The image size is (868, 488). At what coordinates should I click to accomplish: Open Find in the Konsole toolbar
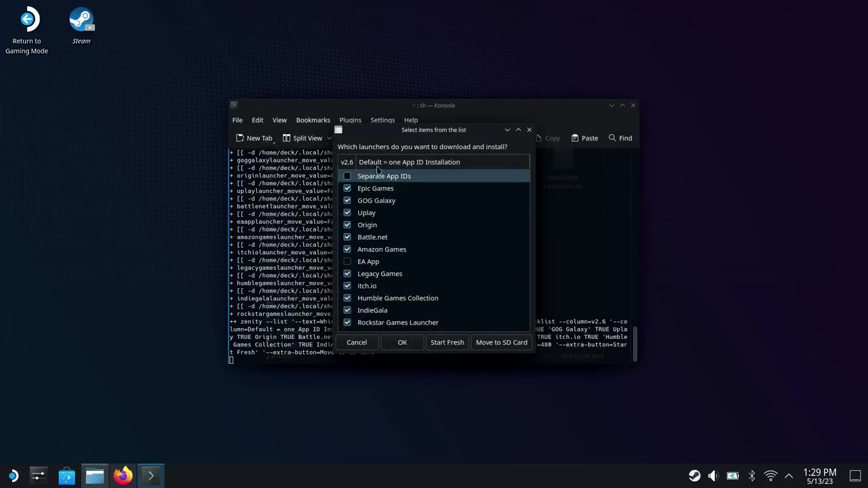[620, 138]
